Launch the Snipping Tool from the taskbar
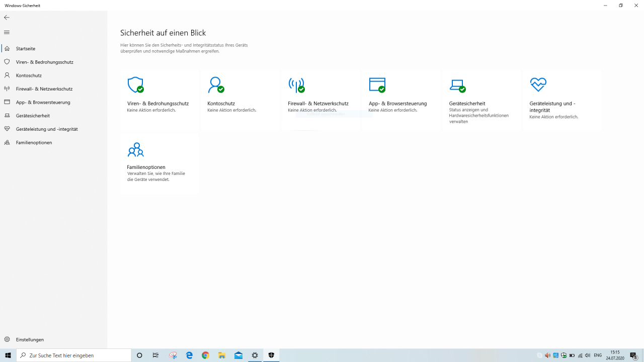 [173, 355]
